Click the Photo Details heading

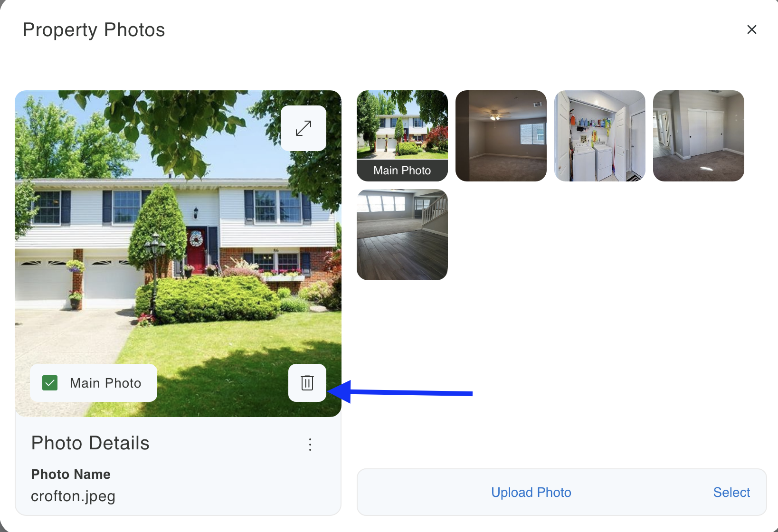(90, 443)
